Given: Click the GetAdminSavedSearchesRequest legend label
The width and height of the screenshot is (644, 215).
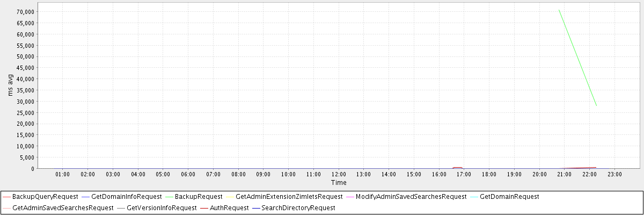Looking at the screenshot, I should click(x=63, y=207).
